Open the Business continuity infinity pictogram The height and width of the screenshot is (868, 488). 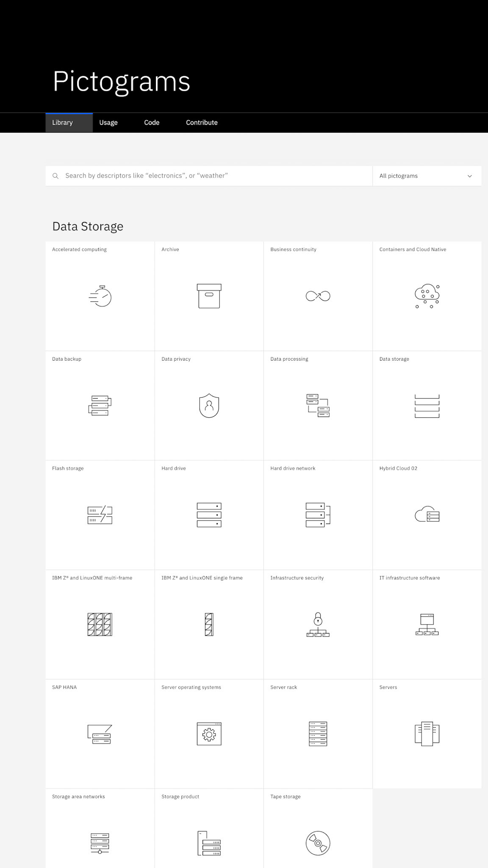318,296
